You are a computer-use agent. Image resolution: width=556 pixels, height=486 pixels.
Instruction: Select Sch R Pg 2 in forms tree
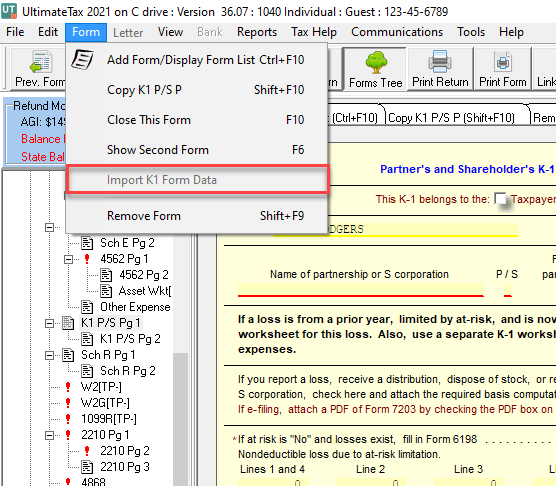tap(128, 370)
